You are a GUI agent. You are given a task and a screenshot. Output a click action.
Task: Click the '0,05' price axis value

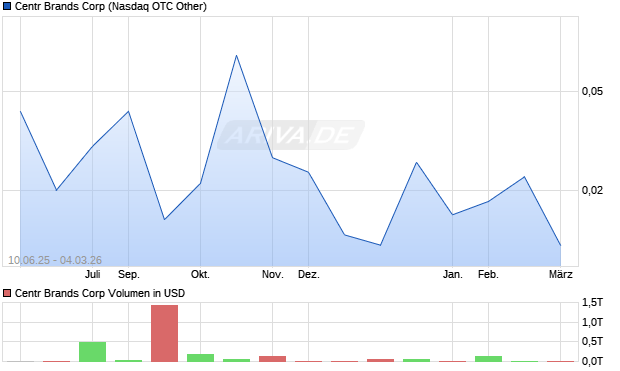(592, 91)
